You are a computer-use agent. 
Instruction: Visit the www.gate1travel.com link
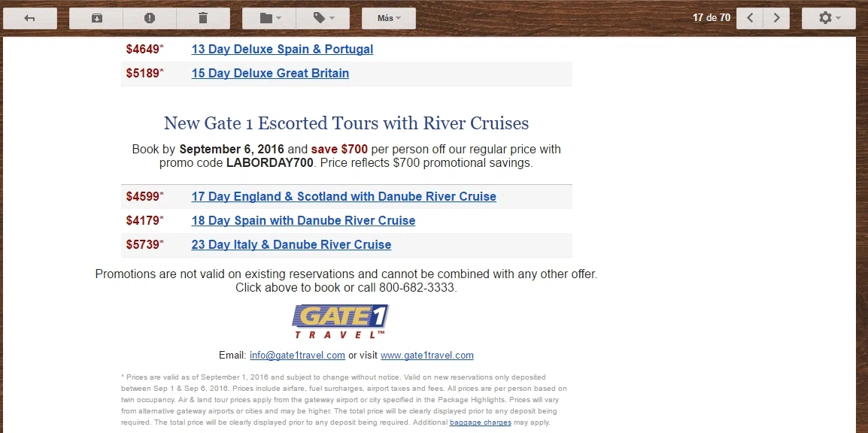(426, 355)
